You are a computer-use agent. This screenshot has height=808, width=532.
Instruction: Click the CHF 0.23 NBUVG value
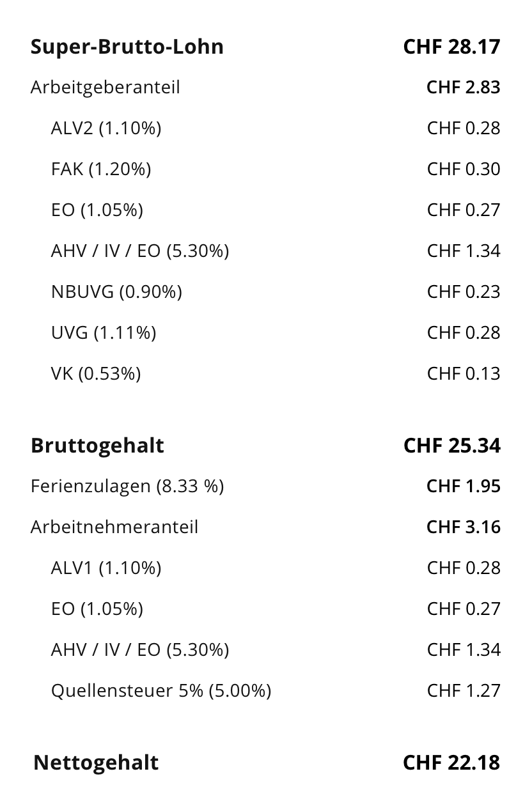pyautogui.click(x=464, y=291)
